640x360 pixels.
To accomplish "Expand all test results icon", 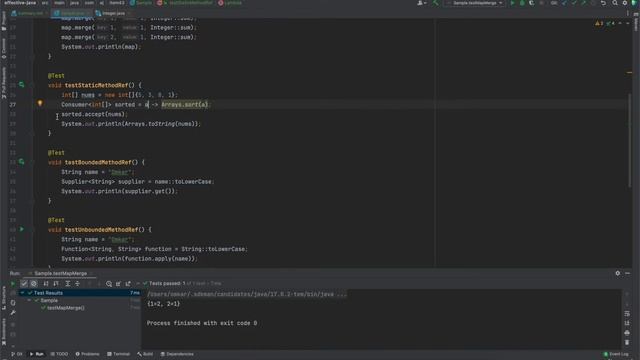I will point(68,283).
